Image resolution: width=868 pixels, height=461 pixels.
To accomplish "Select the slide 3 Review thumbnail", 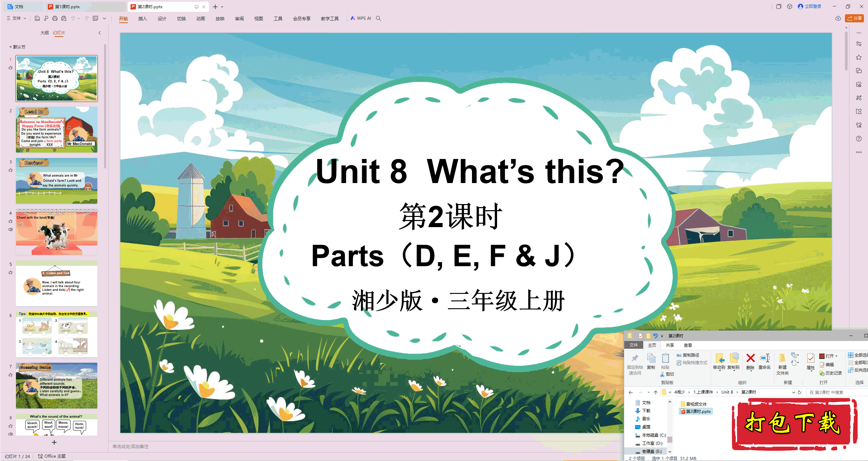I will click(x=57, y=181).
